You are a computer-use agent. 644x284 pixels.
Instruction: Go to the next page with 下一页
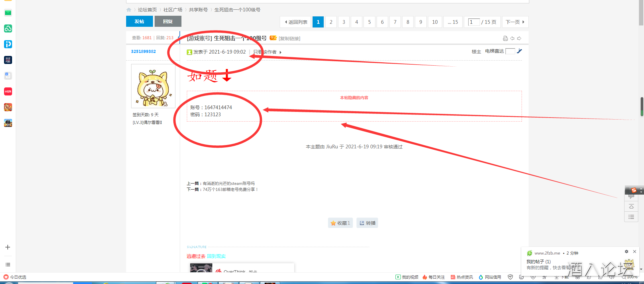coord(515,22)
